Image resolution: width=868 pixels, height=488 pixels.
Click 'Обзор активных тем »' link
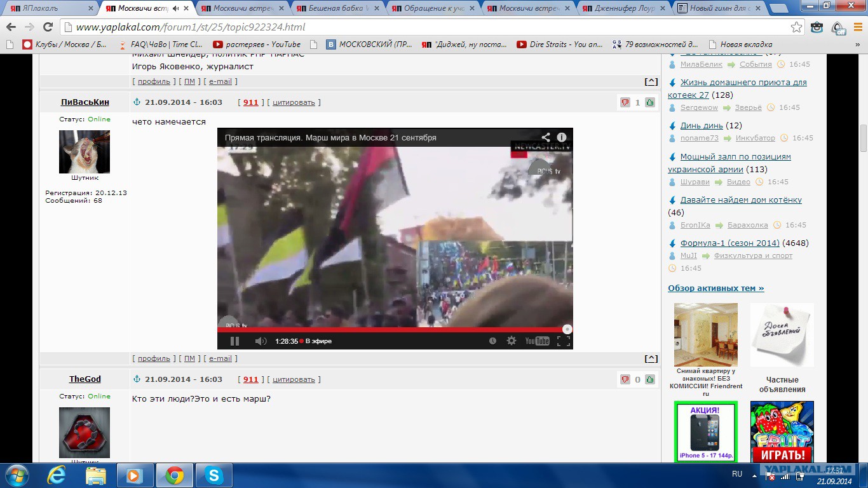716,288
